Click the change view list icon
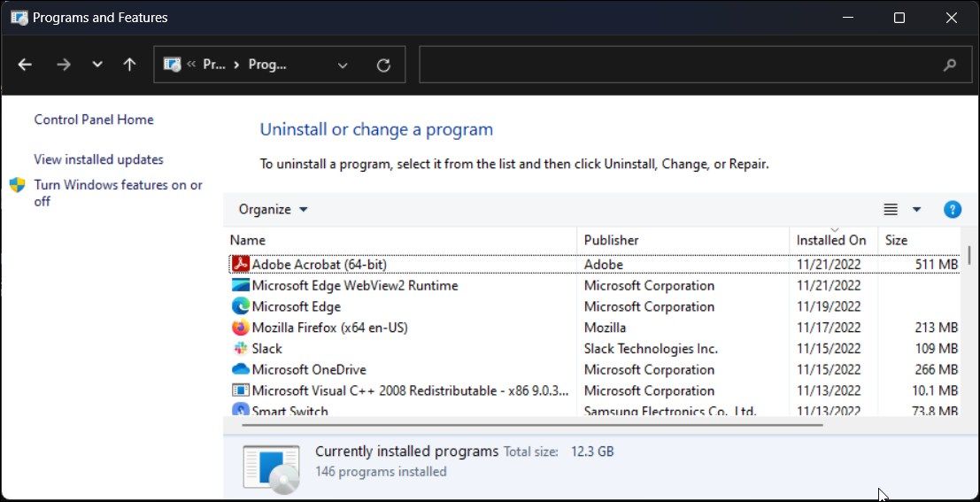Screen dimensions: 980x502 tap(891, 210)
